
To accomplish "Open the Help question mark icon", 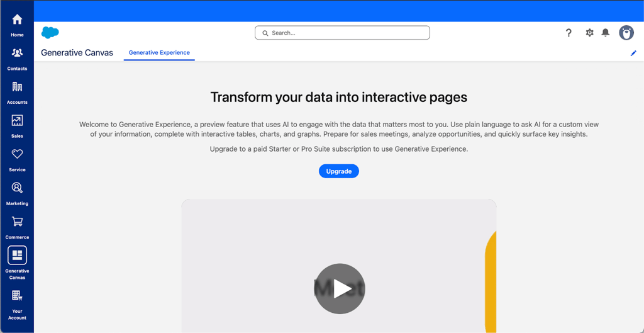I will (x=569, y=33).
